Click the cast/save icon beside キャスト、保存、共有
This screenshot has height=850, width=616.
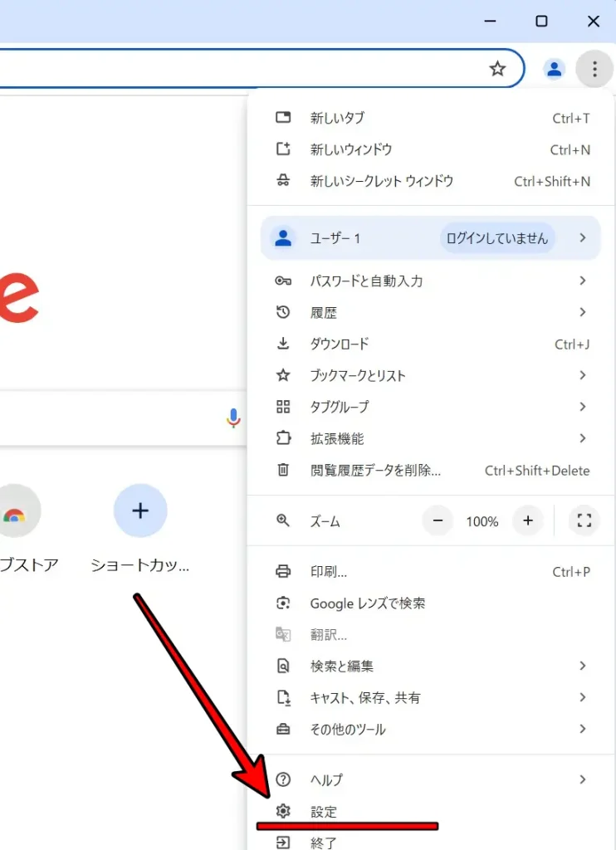pyautogui.click(x=284, y=697)
